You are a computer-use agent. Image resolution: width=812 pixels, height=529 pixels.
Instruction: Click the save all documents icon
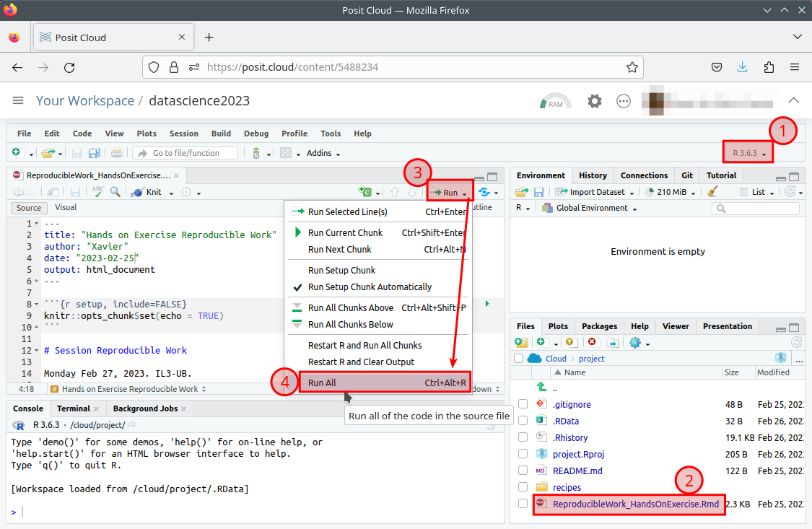coord(95,153)
